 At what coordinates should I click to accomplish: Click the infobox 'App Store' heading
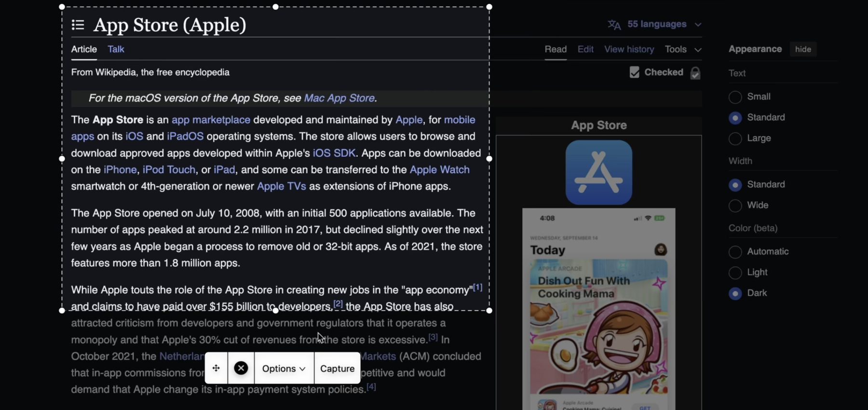[599, 125]
